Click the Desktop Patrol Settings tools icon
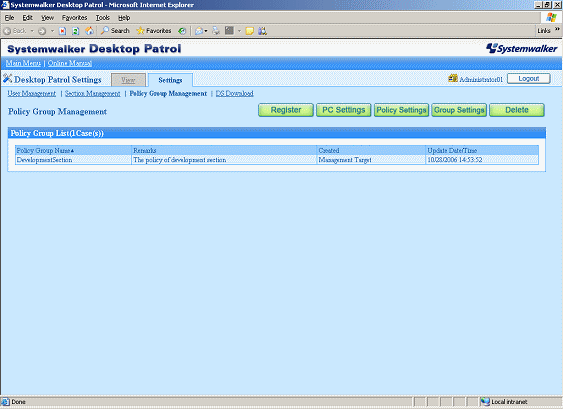The image size is (563, 409). tap(8, 78)
